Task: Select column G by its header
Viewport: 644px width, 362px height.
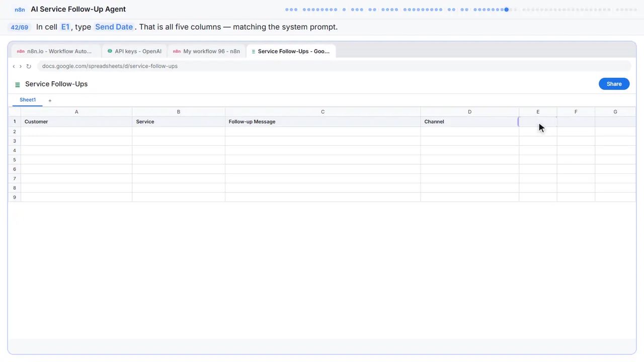Action: [x=615, y=112]
